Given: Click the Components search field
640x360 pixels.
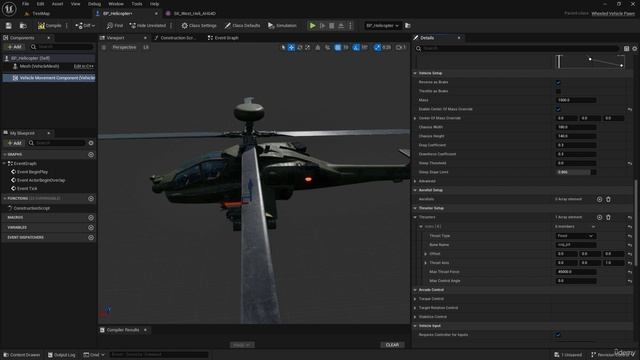Looking at the screenshot, I should pos(62,47).
